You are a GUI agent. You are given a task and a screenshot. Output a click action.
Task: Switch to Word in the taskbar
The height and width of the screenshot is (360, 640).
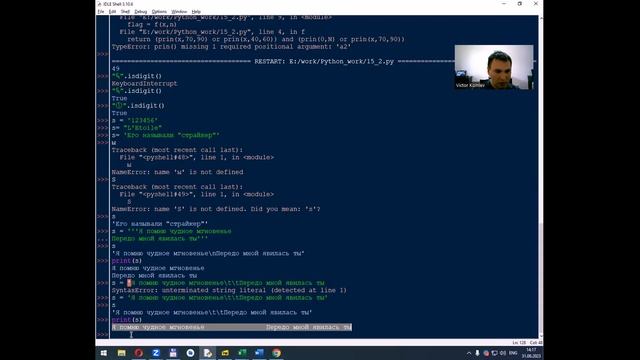(259, 353)
